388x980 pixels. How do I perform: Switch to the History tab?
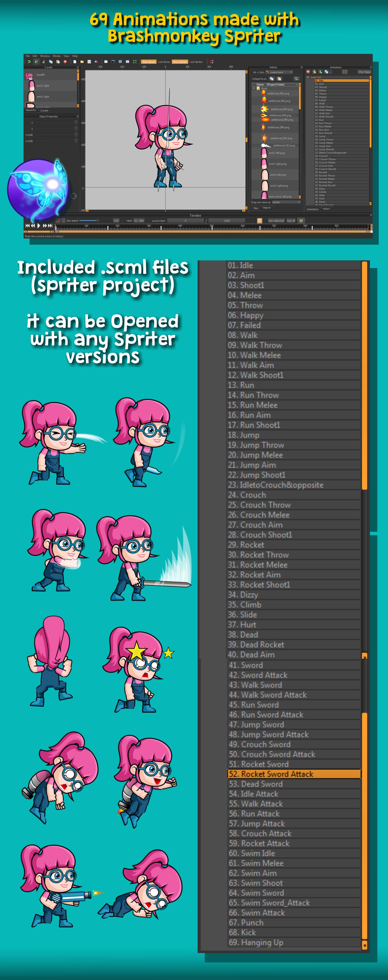click(x=326, y=209)
